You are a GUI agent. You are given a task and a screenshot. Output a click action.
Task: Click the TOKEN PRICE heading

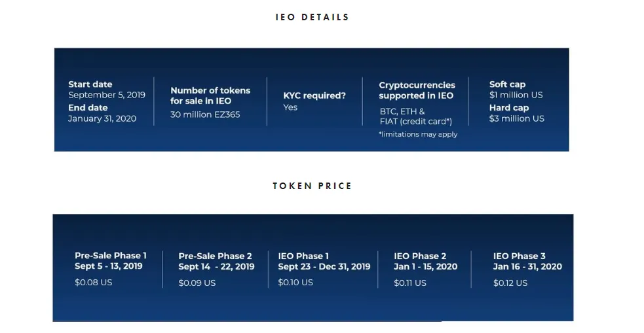[x=312, y=186]
